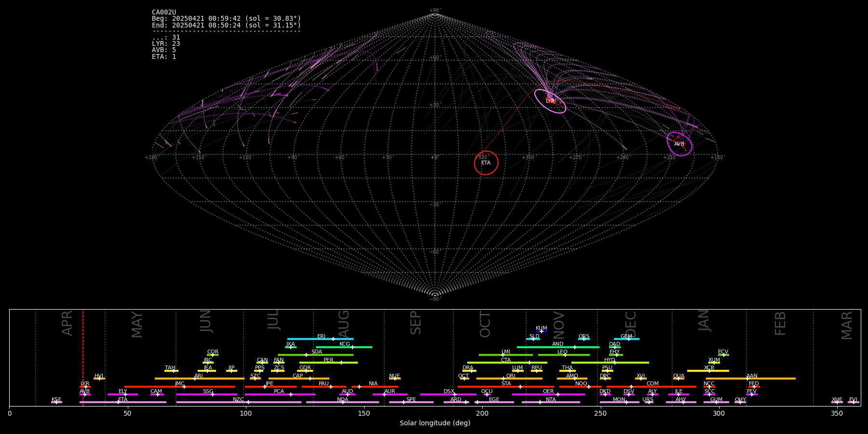Select the MON shower bar in timeline
868x434 pixels.
[x=620, y=402]
